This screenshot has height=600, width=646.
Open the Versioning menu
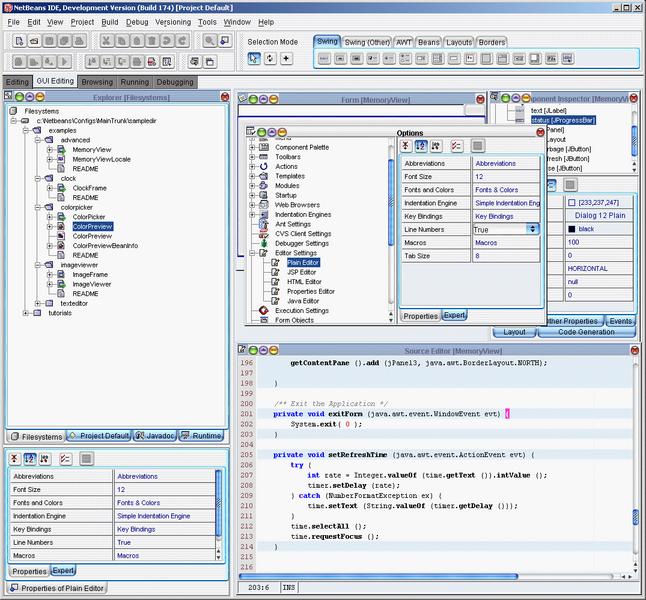point(173,22)
